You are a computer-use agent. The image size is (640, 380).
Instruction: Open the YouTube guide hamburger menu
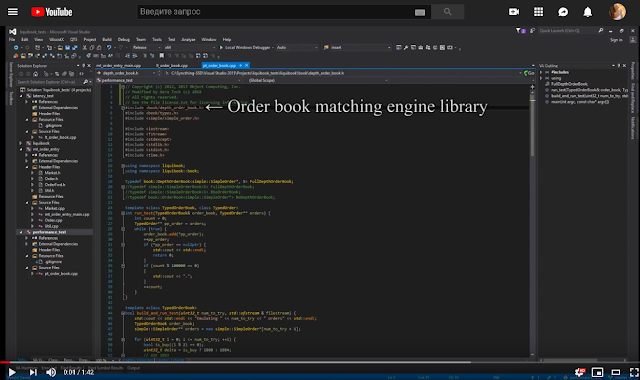click(x=13, y=12)
